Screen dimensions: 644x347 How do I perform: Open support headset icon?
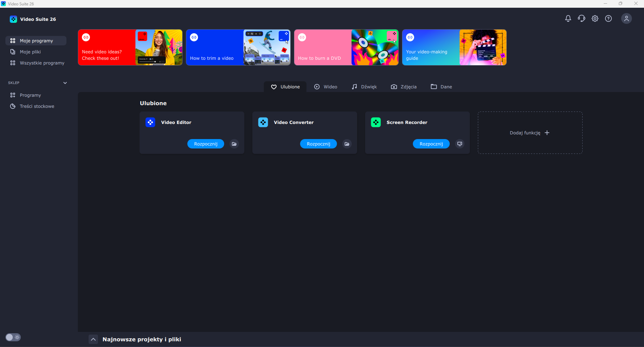(581, 18)
